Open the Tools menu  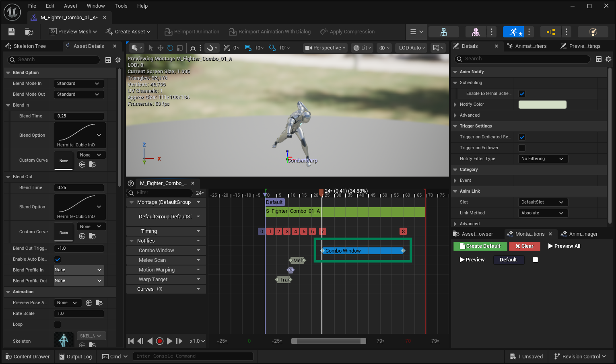click(121, 6)
